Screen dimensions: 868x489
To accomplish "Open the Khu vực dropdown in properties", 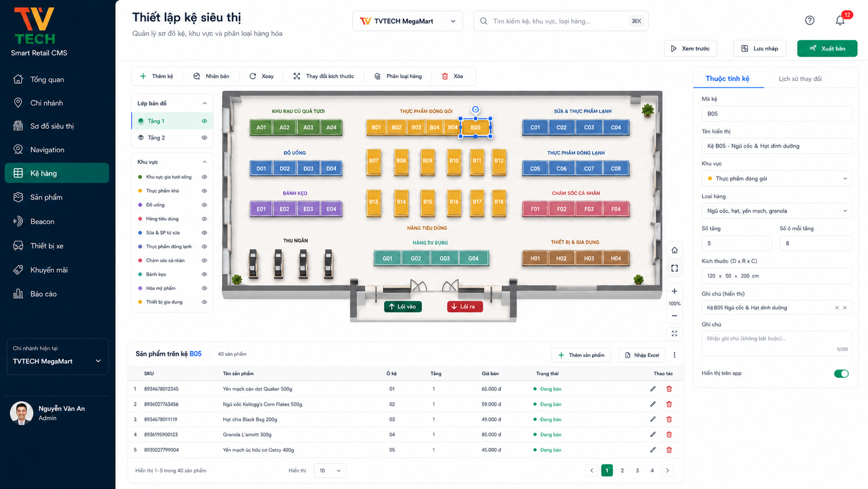I will pos(777,178).
